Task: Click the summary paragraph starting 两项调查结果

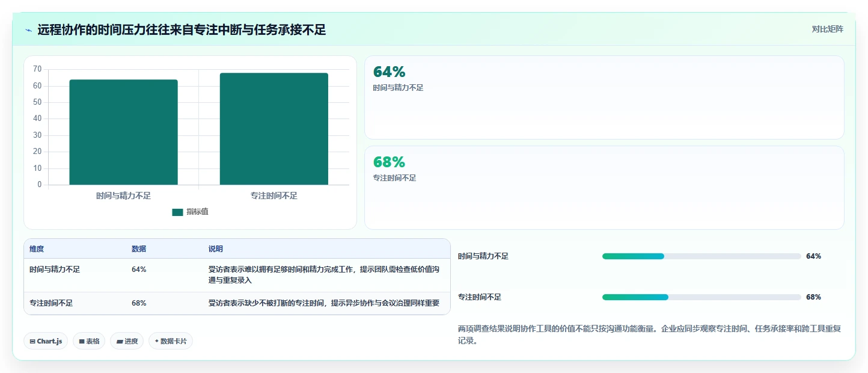Action: point(649,335)
